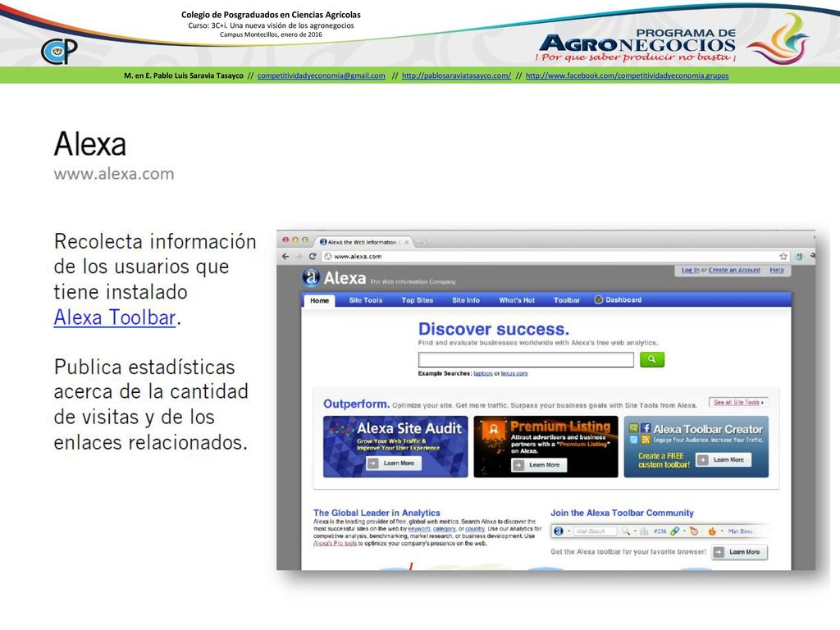Click 'The Global Leader in Analytics' heading
The image size is (840, 630).
tap(377, 513)
